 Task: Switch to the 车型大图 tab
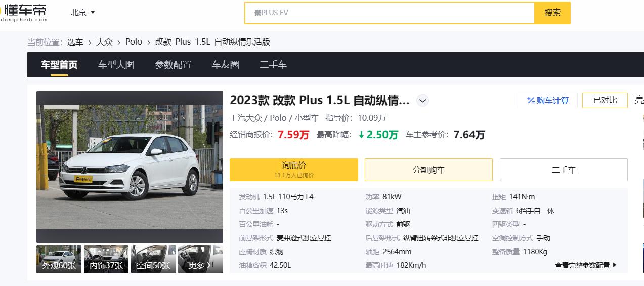coord(116,65)
